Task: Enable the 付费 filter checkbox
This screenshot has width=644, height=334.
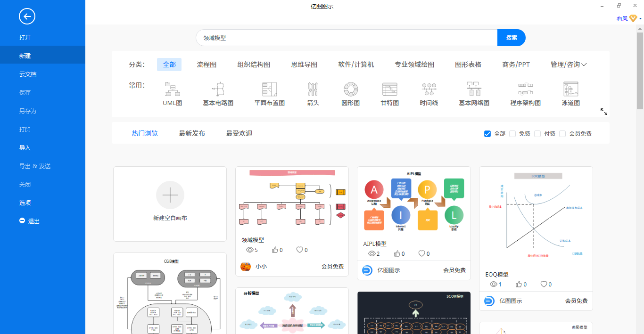Action: coord(537,134)
